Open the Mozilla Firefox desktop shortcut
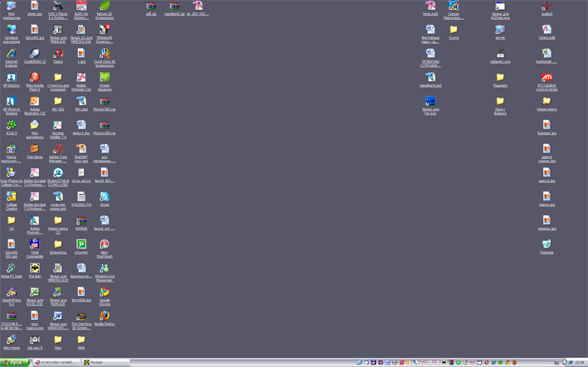This screenshot has height=367, width=588. pyautogui.click(x=104, y=316)
